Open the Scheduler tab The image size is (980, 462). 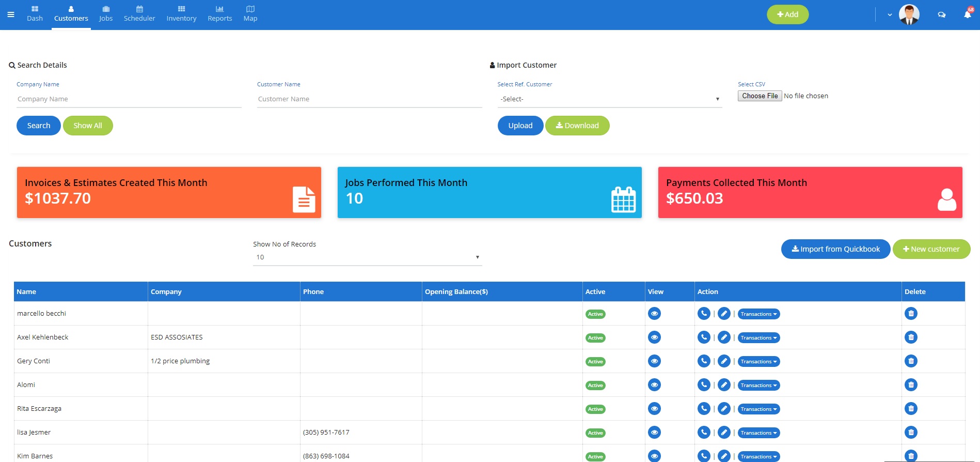click(139, 14)
